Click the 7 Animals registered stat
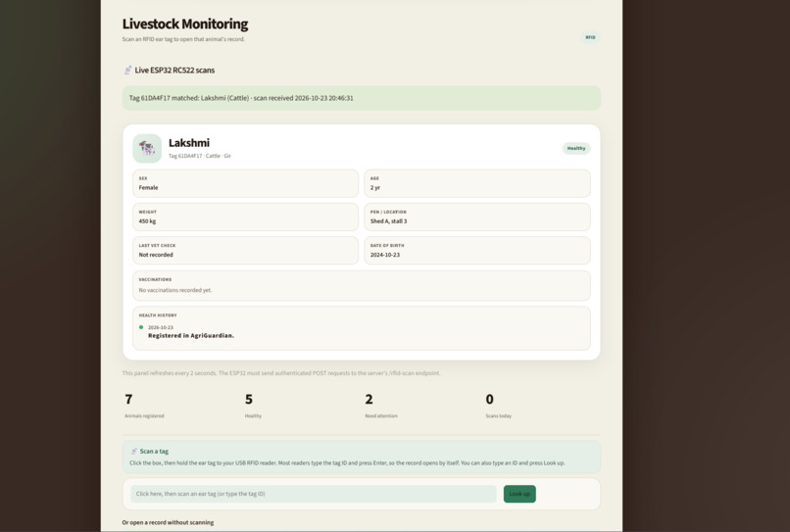The height and width of the screenshot is (532, 790). (144, 406)
